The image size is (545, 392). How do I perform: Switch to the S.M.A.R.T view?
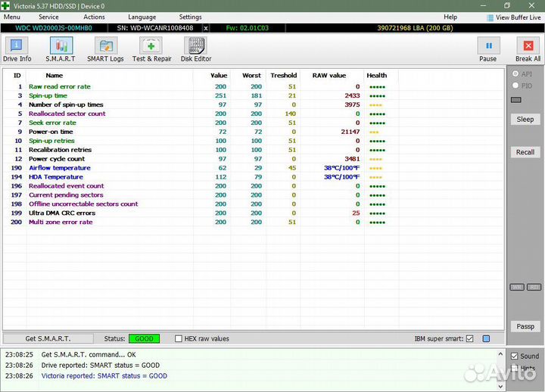click(x=60, y=49)
